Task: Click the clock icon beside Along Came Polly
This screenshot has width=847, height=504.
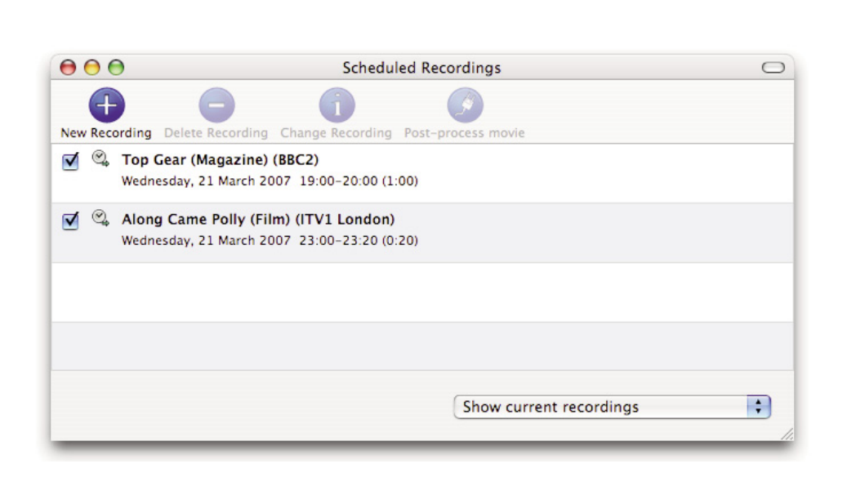Action: 100,218
